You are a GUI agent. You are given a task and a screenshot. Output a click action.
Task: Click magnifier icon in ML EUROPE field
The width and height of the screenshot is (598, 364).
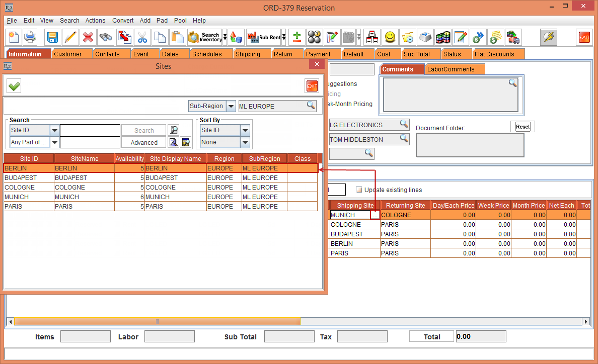[311, 106]
